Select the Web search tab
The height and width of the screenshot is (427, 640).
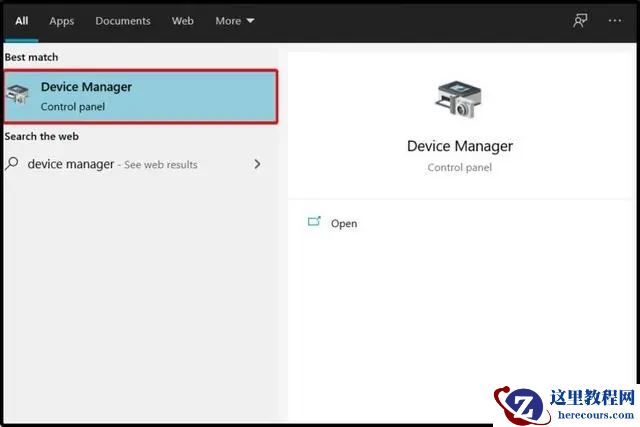coord(182,21)
